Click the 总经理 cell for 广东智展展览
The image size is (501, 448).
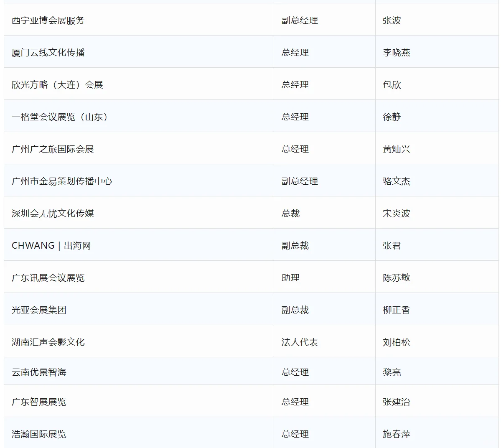(x=295, y=401)
